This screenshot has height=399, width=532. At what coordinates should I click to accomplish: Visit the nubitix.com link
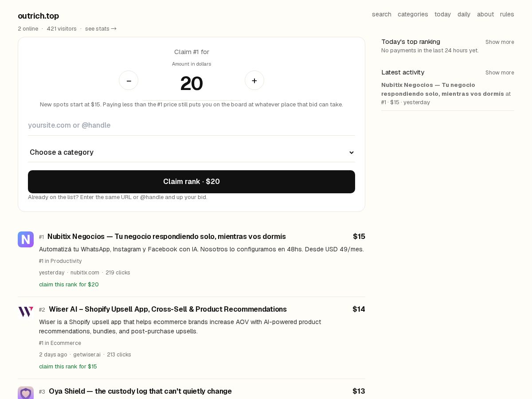(x=85, y=273)
